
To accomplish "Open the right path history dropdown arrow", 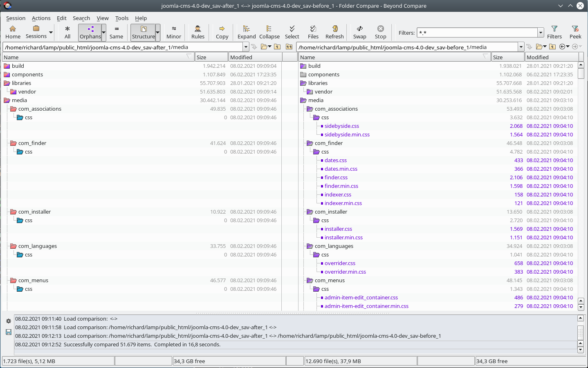I will [521, 47].
